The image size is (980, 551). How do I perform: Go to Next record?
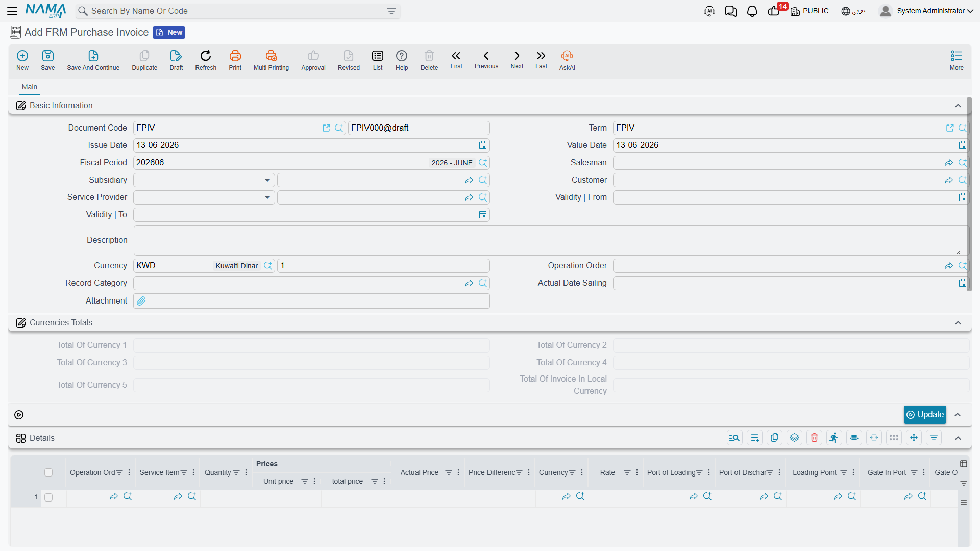pos(517,60)
